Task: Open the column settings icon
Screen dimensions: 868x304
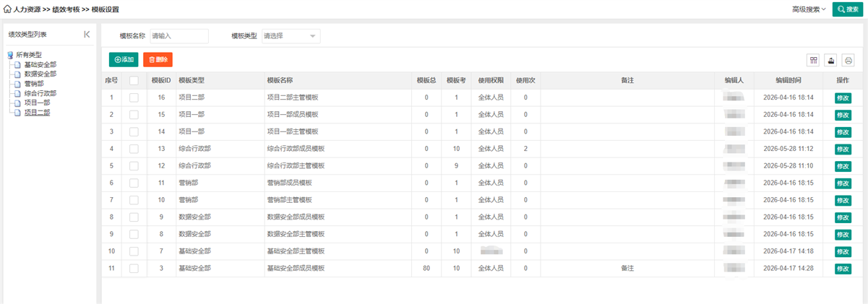Action: coord(814,60)
